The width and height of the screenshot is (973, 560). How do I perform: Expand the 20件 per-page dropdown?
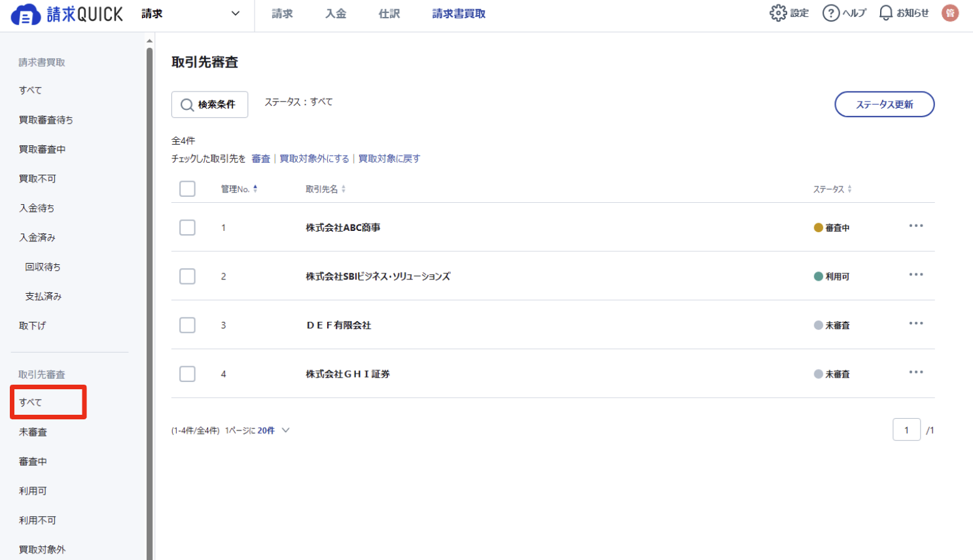click(285, 430)
